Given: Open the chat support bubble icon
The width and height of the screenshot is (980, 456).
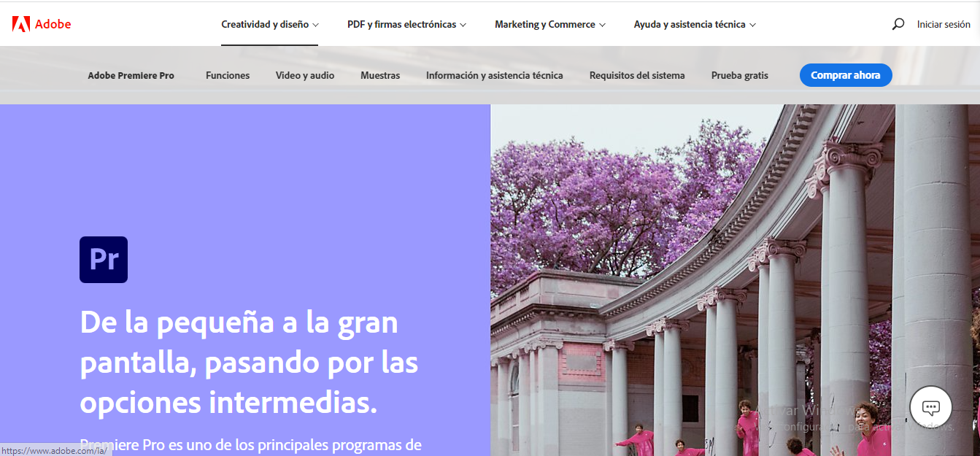Looking at the screenshot, I should click(x=930, y=407).
